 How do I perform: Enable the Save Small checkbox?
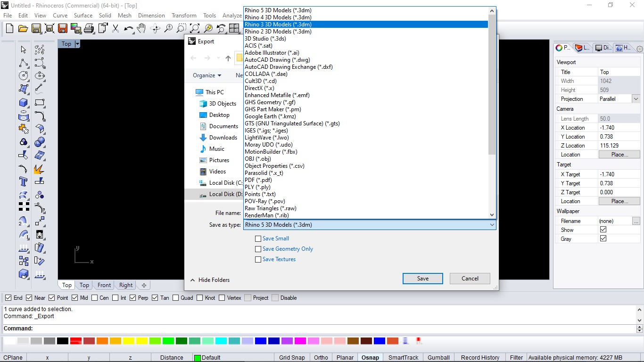[x=258, y=239]
